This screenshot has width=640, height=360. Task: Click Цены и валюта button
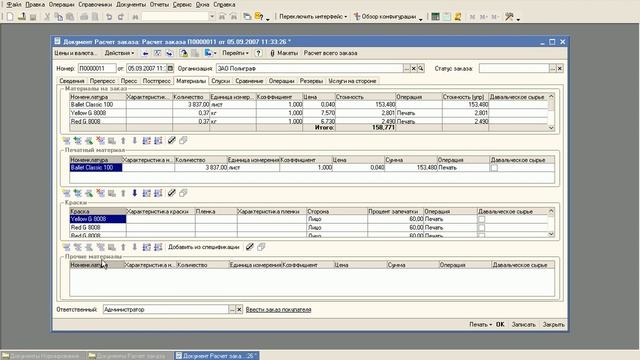[75, 53]
